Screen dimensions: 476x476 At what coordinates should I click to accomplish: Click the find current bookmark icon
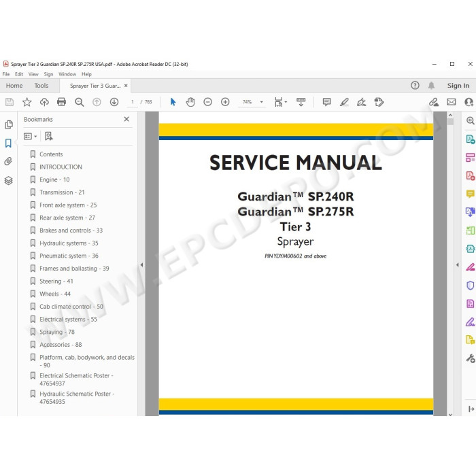coord(48,136)
